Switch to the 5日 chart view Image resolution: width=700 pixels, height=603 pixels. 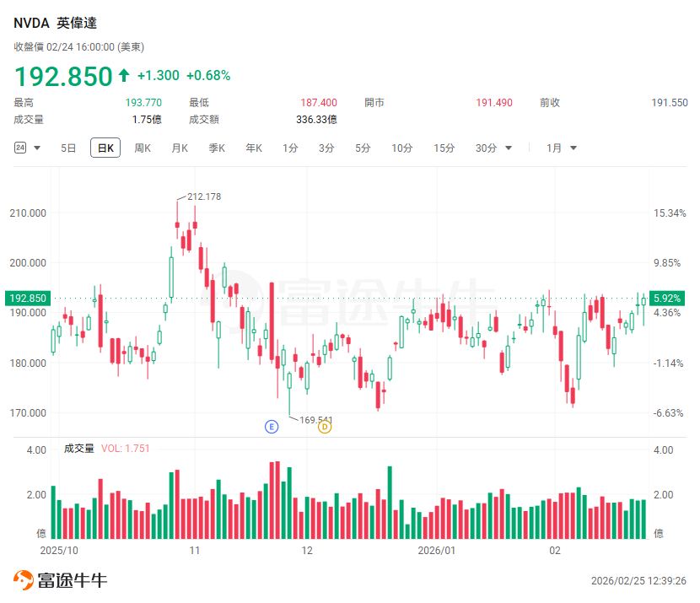(x=68, y=148)
